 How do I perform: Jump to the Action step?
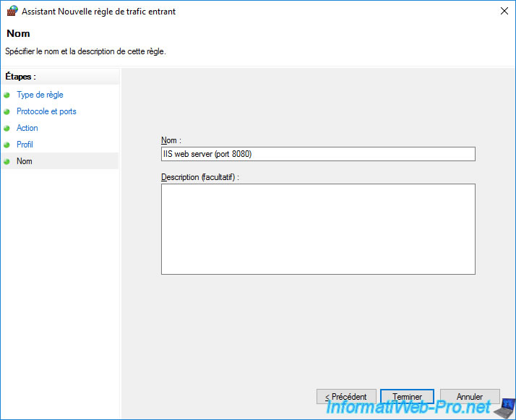(27, 128)
